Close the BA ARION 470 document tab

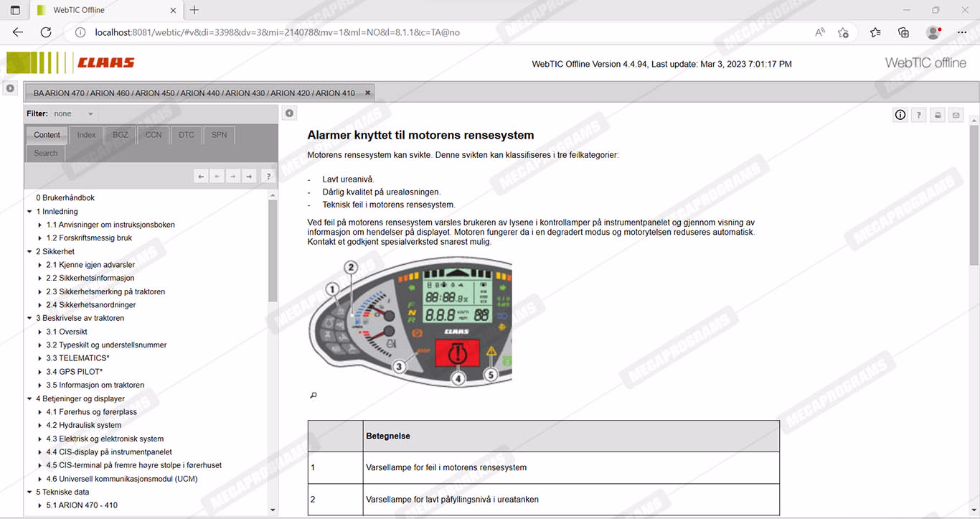click(367, 93)
